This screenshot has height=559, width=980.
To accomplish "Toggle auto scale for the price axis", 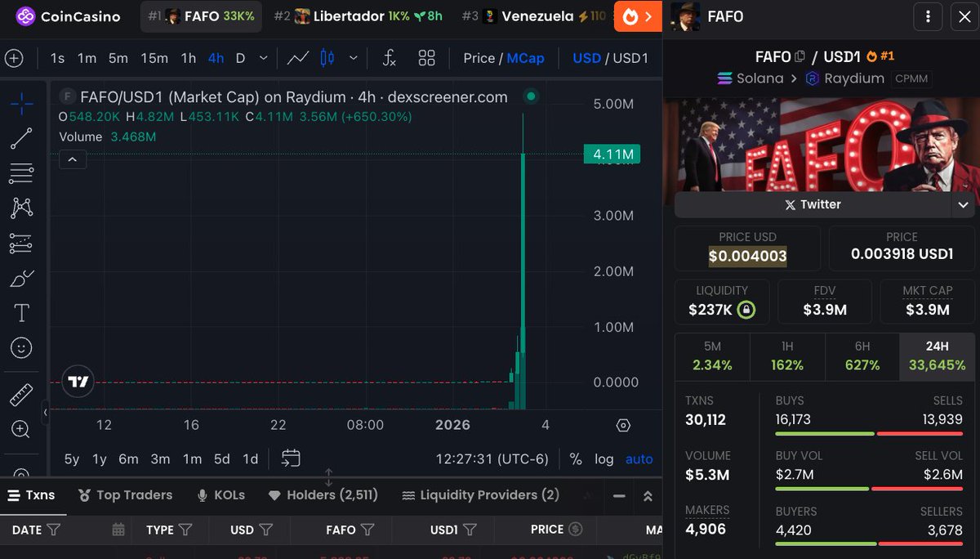I will tap(639, 458).
